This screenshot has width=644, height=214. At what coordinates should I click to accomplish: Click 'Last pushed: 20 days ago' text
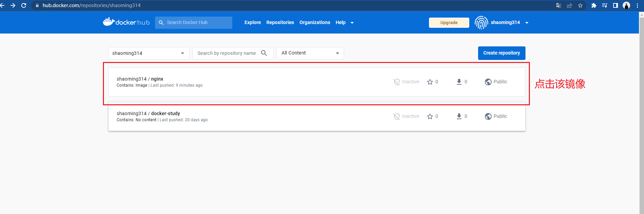pyautogui.click(x=184, y=120)
